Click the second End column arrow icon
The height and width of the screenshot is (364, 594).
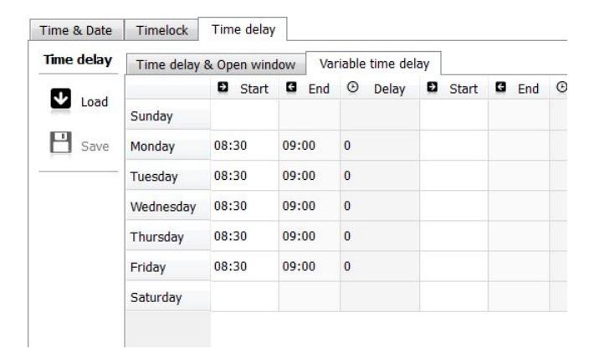[x=501, y=88]
